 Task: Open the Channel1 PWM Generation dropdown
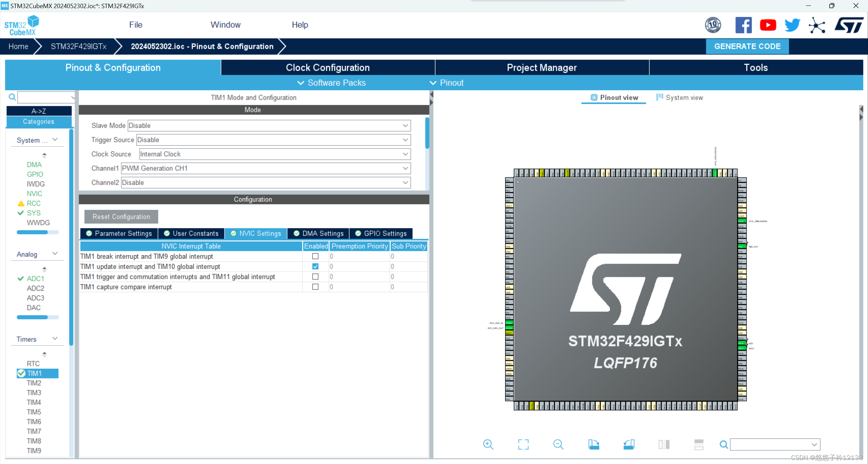click(x=406, y=168)
